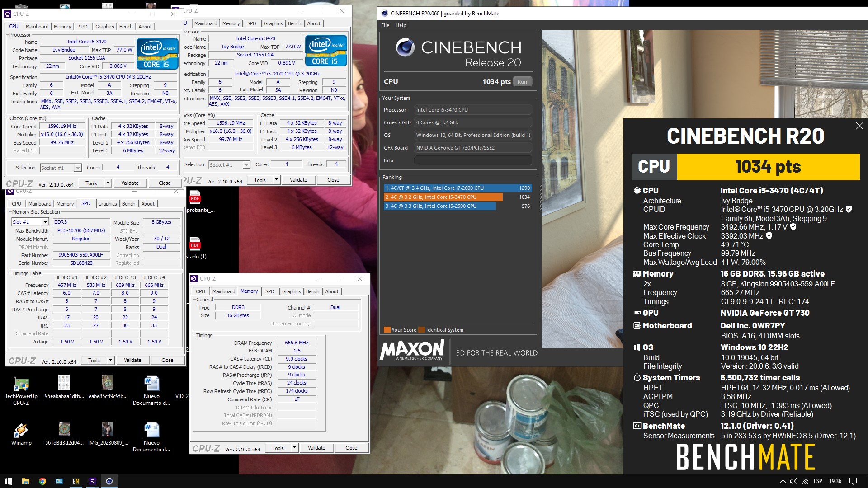Select the ea6e85c49c9fb... image file icon
This screenshot has width=868, height=488.
click(108, 387)
